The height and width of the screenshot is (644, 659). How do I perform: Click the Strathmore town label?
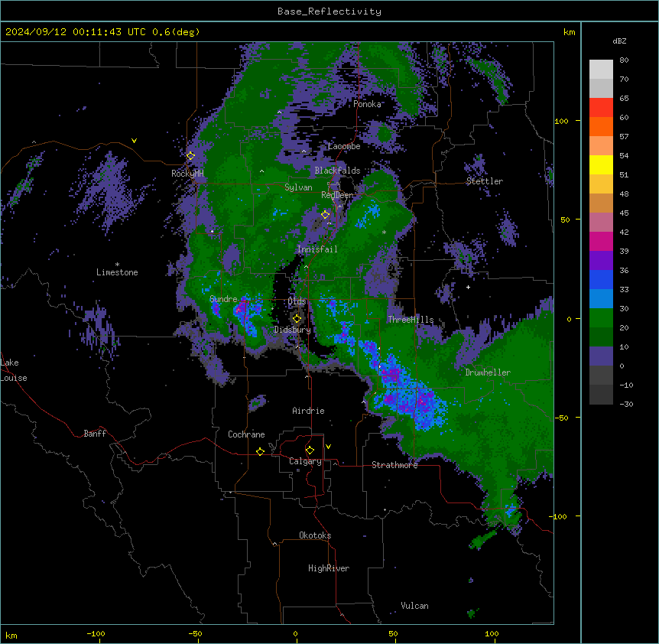[x=394, y=465]
